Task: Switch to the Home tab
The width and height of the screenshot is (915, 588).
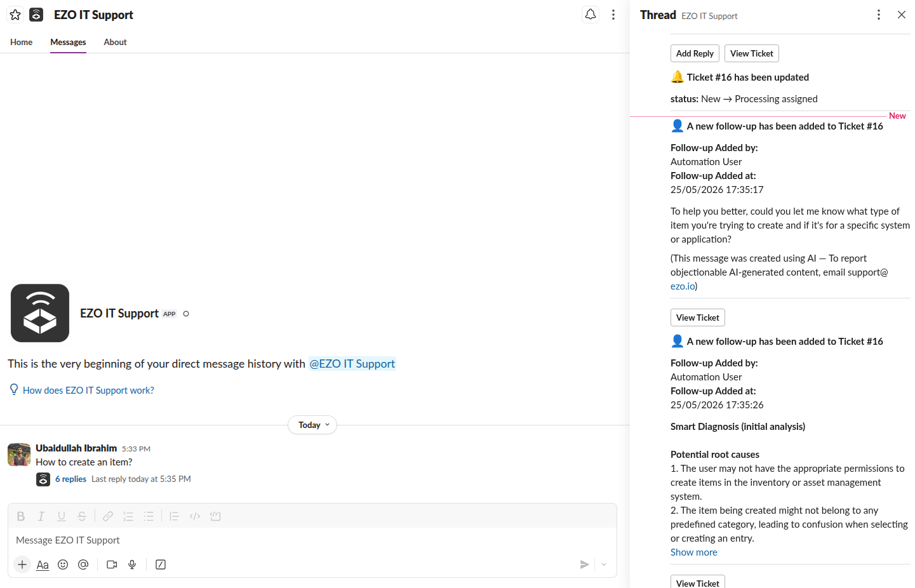Action: tap(21, 42)
